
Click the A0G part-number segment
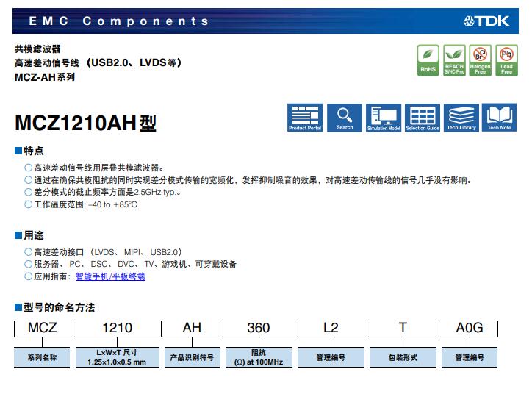tap(470, 328)
